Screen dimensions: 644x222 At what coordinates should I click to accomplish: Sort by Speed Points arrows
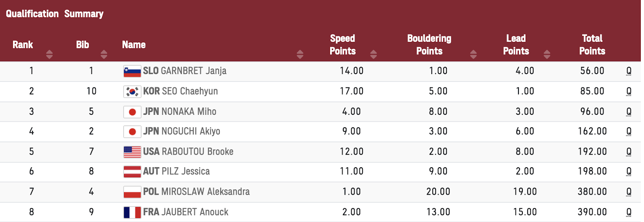coord(374,54)
